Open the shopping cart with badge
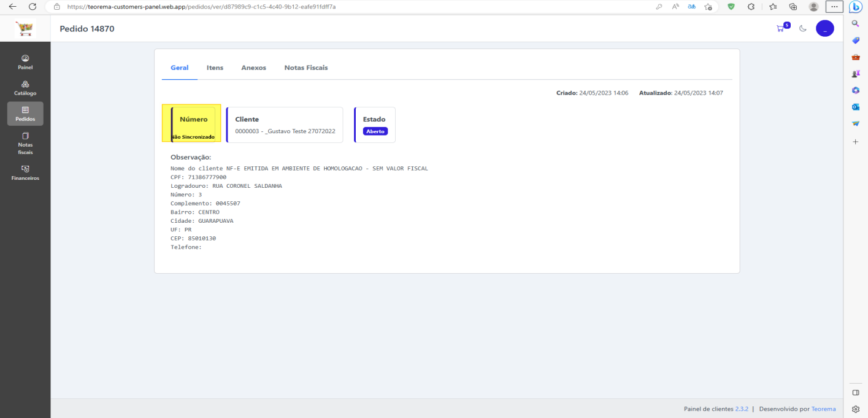 [782, 28]
